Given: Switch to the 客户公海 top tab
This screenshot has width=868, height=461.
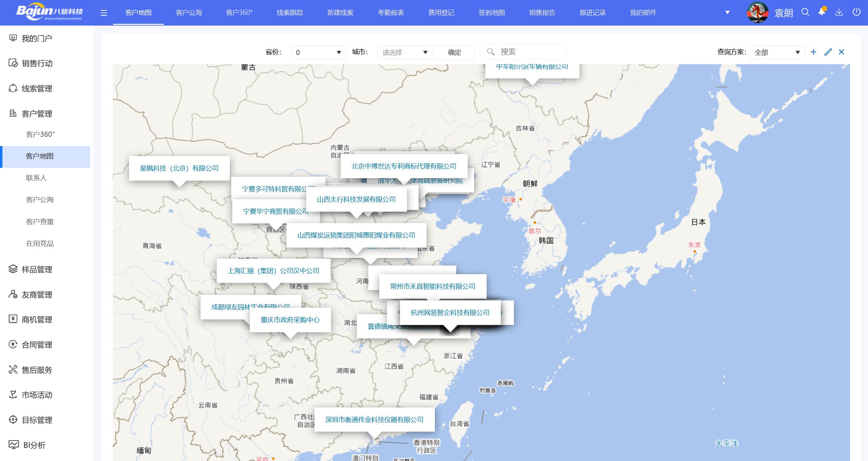Looking at the screenshot, I should (189, 13).
